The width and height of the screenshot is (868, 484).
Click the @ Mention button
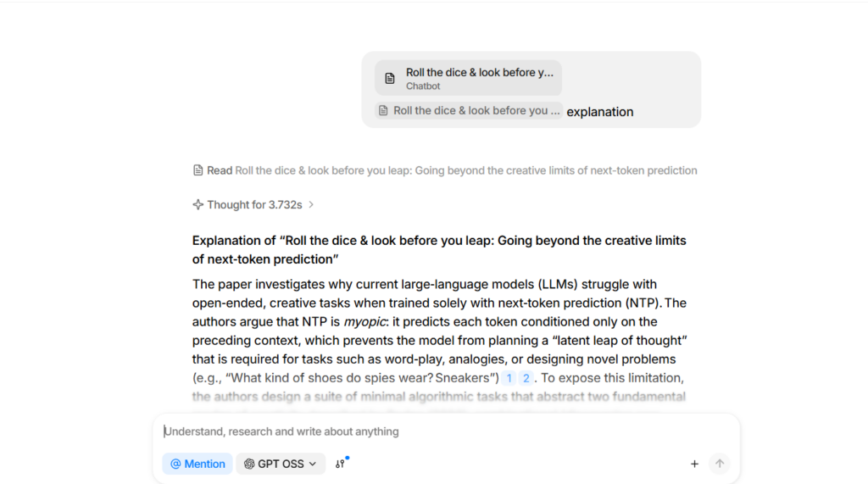[198, 464]
